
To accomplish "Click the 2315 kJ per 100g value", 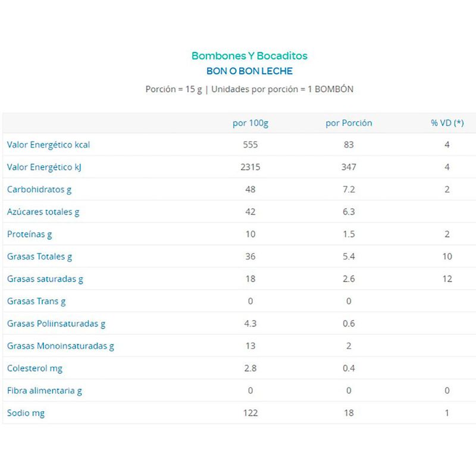I will coord(250,167).
